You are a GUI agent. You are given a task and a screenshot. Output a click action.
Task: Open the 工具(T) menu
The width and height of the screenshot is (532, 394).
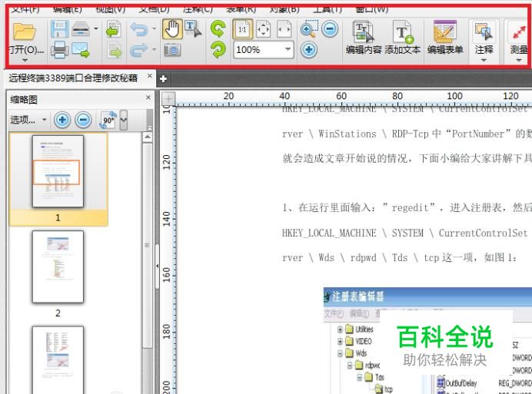click(328, 9)
